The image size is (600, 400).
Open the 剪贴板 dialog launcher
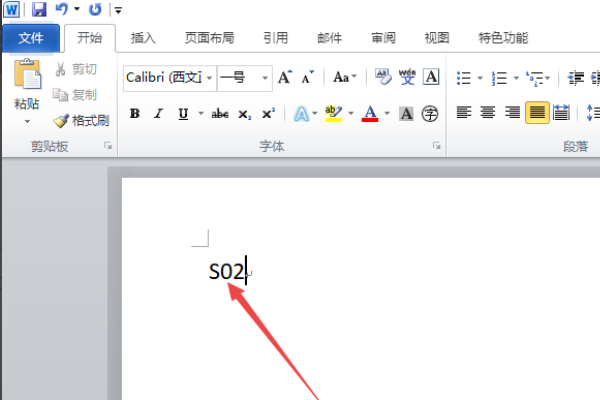[x=108, y=146]
